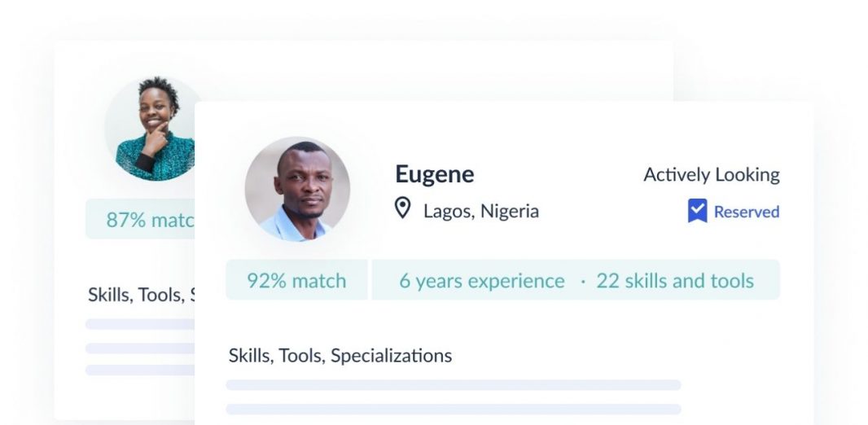Select the Lagos, Nigeria location text

[x=481, y=212]
